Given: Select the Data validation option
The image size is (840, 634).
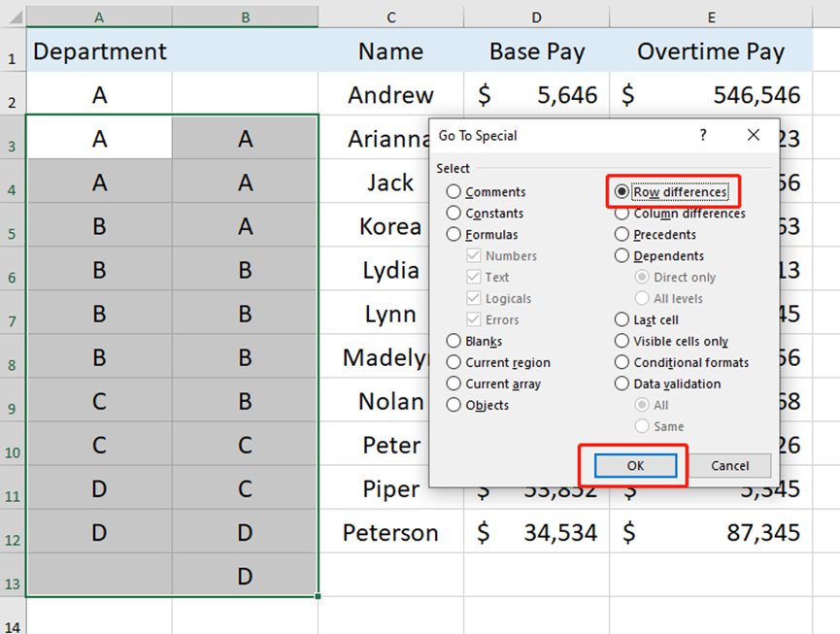Looking at the screenshot, I should (667, 384).
